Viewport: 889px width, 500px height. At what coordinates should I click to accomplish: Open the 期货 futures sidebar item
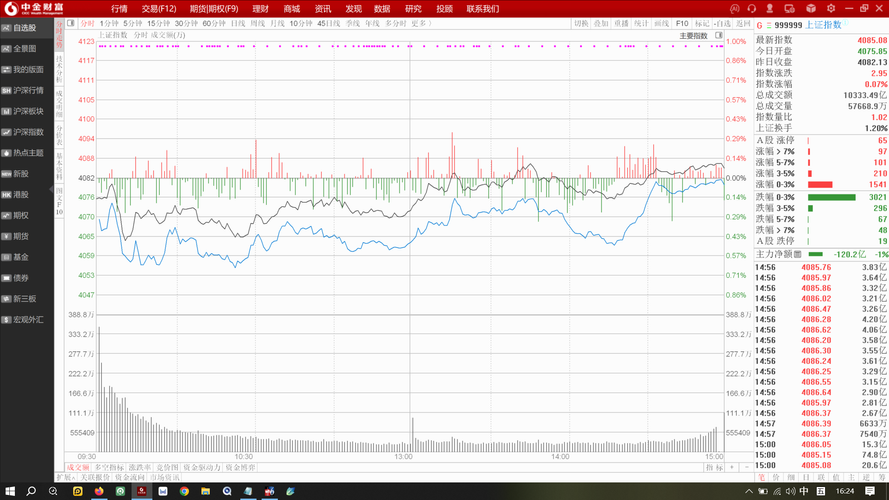click(x=21, y=236)
